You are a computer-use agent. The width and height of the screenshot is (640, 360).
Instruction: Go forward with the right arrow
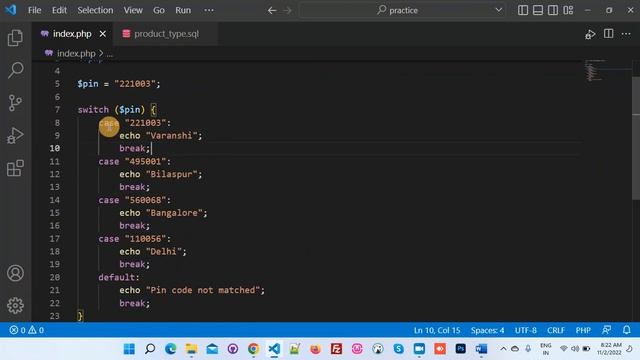click(288, 10)
